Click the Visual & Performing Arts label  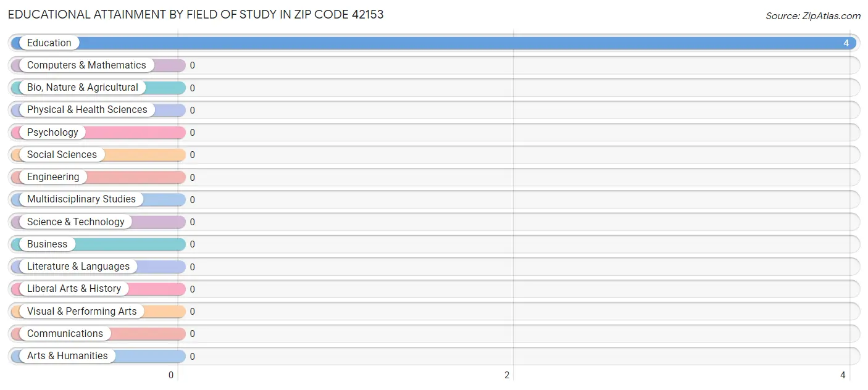click(82, 312)
